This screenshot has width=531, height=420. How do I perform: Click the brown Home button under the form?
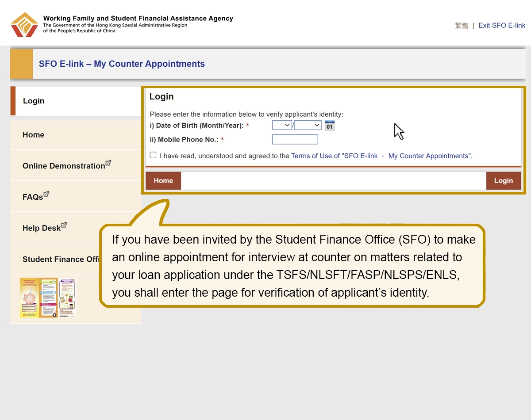tap(163, 181)
